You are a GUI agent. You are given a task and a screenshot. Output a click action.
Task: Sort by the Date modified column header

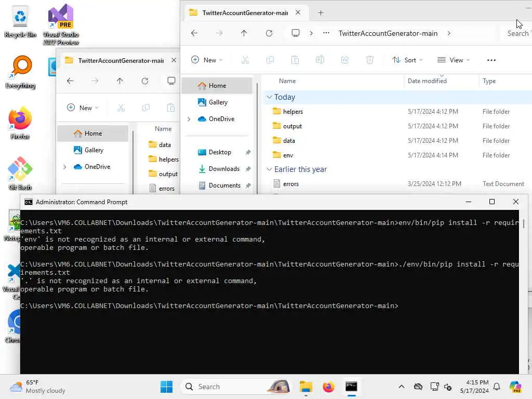[x=427, y=81]
